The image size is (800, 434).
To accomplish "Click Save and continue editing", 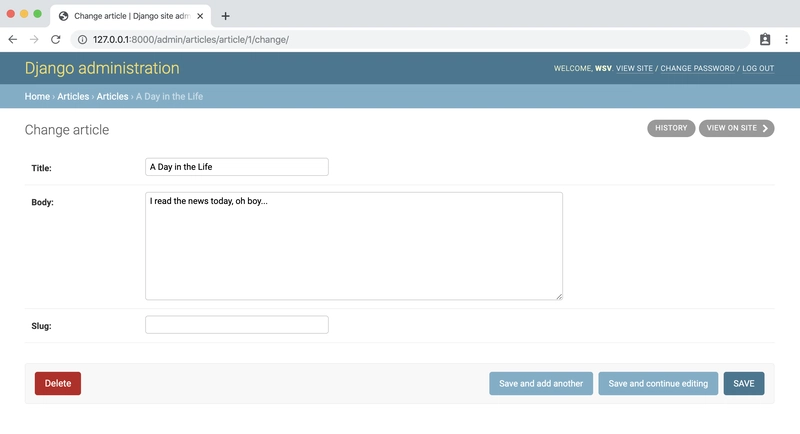I will coord(658,384).
